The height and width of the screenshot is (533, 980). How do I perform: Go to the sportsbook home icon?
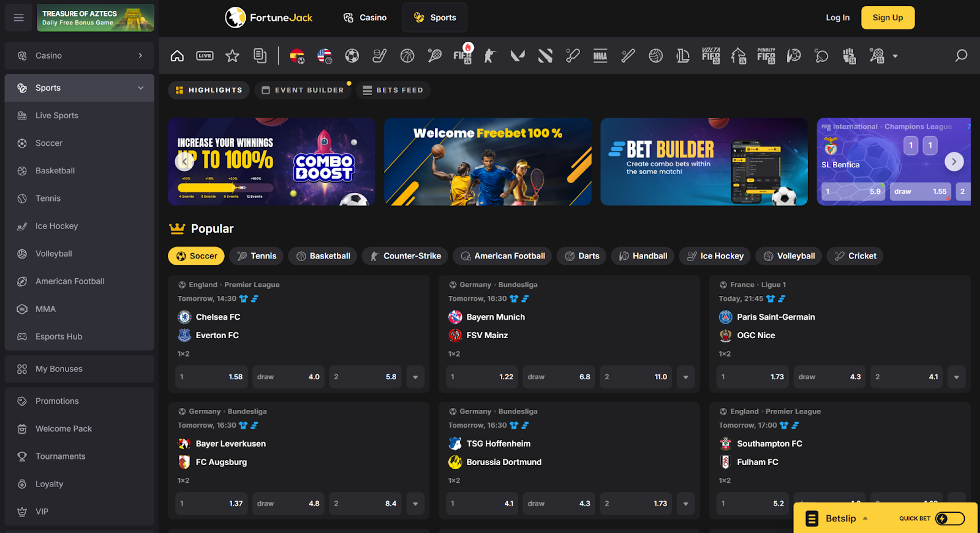177,56
